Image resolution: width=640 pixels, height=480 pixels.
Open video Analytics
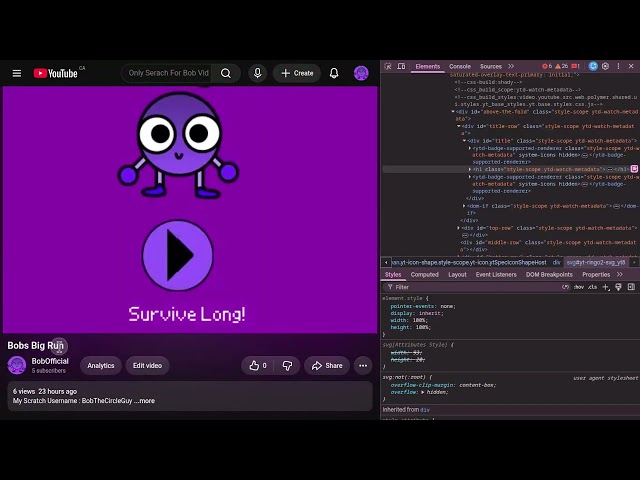100,366
